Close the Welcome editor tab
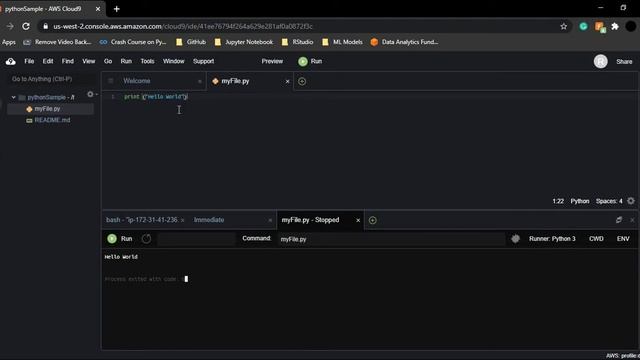 pos(200,81)
